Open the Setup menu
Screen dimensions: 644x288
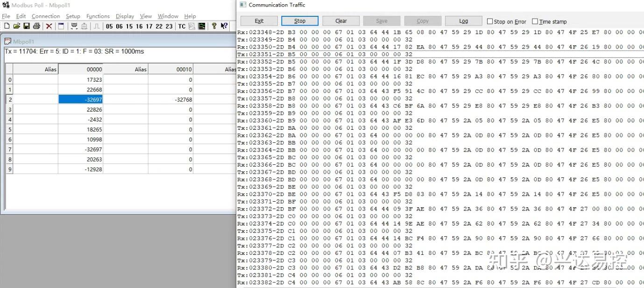[x=73, y=16]
